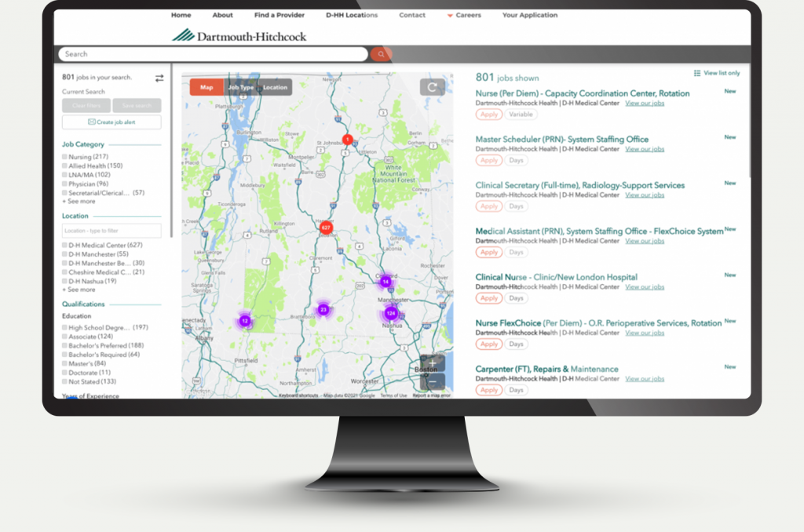Zoom in on the map with plus button
The width and height of the screenshot is (804, 532).
433,363
